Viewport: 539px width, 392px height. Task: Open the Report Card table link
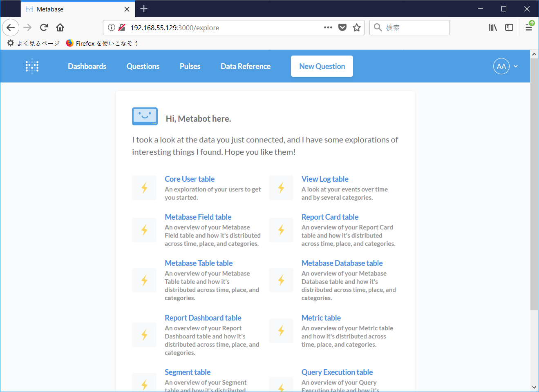[330, 217]
